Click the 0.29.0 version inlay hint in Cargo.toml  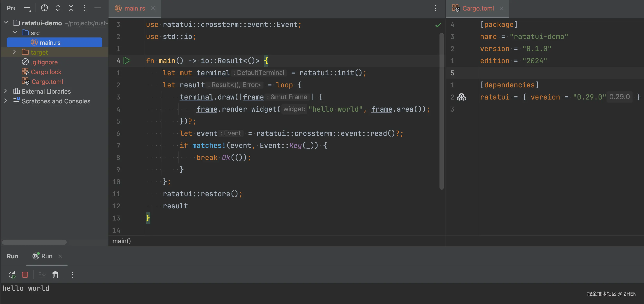pyautogui.click(x=619, y=97)
